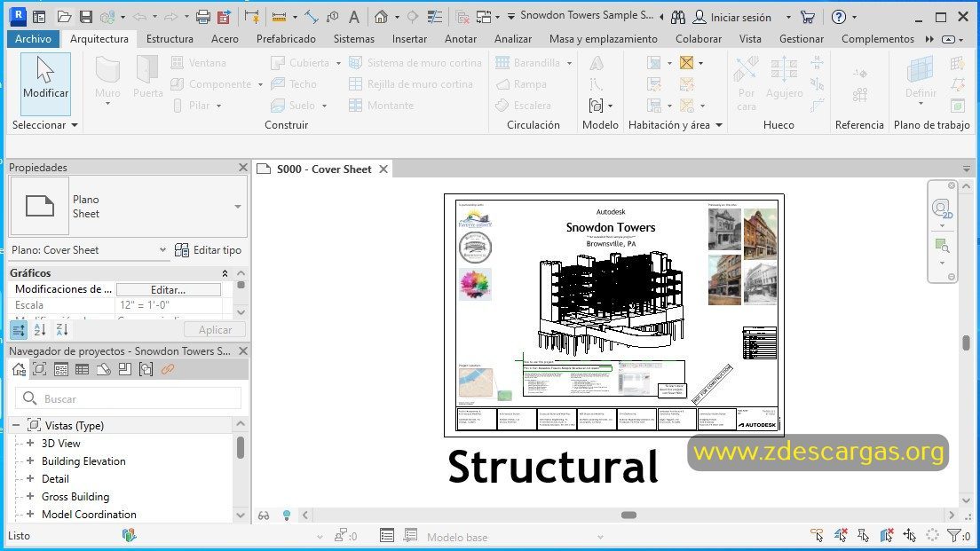Print the current sheet using printer icon
The image size is (980, 551).
tap(203, 17)
